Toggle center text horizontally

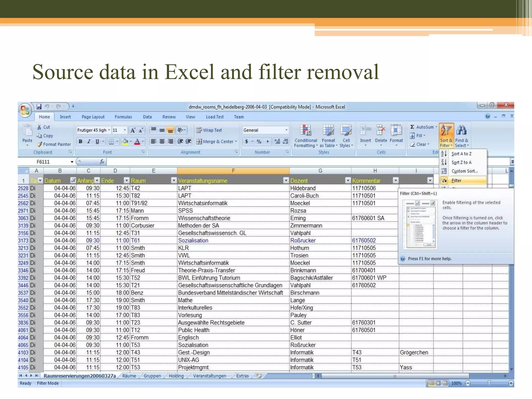[162, 142]
